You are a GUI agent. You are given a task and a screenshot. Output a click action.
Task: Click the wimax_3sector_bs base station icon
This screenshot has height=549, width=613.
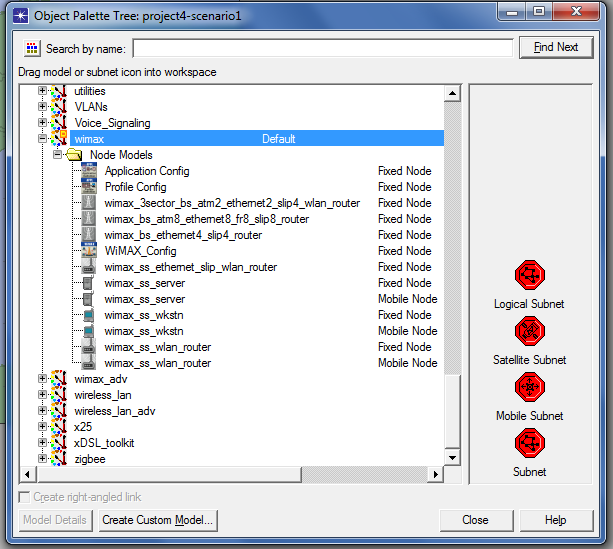pos(89,203)
